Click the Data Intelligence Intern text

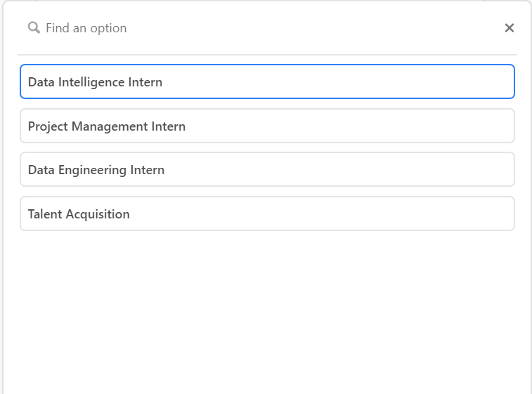pos(95,82)
